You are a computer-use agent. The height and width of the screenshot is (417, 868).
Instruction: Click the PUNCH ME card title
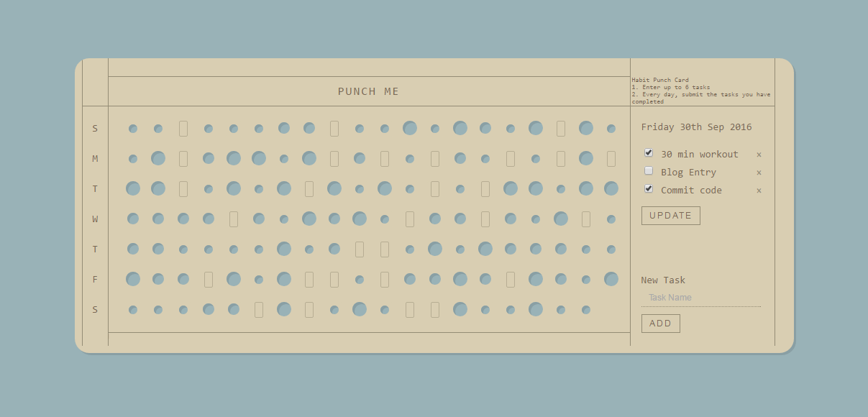point(368,91)
